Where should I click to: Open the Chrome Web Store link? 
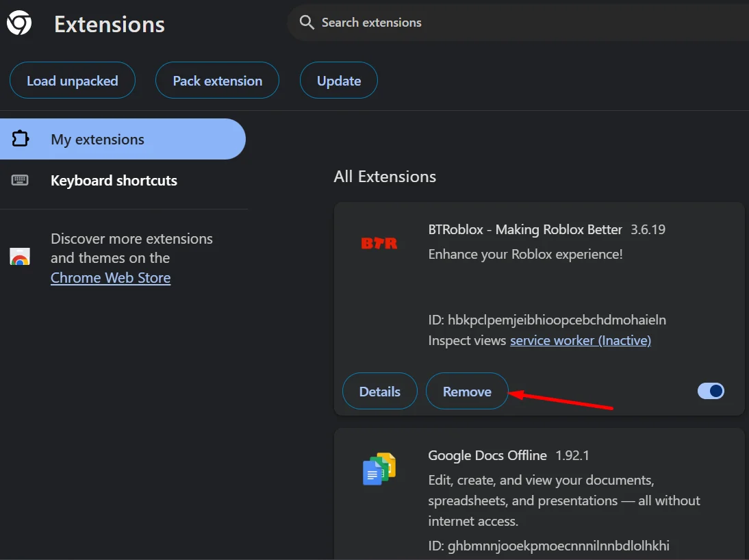pyautogui.click(x=110, y=278)
